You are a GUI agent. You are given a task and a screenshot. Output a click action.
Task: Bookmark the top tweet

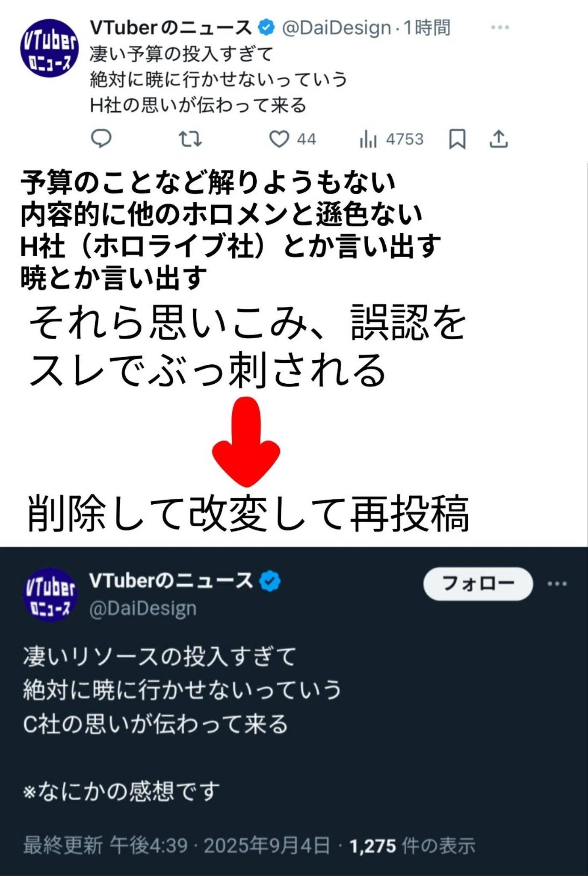(x=457, y=139)
